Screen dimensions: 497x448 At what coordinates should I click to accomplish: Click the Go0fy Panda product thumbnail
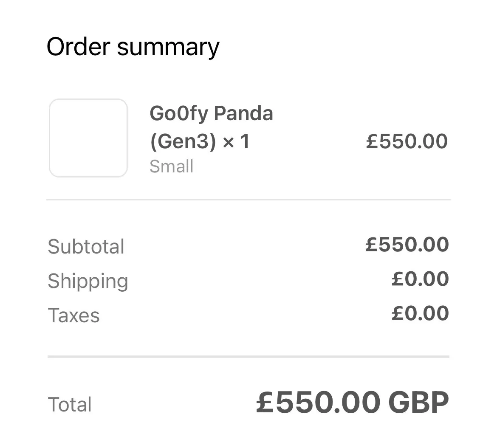pyautogui.click(x=88, y=138)
